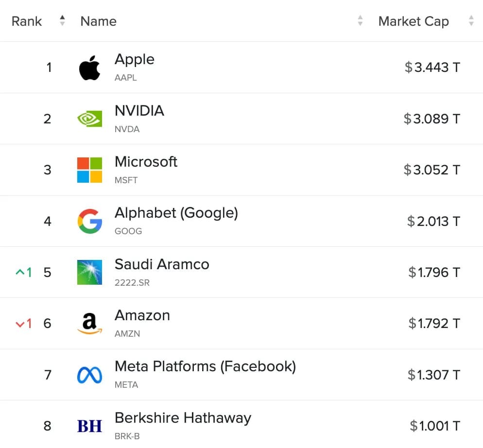Click the Berkshire Hathaway BH logo
The height and width of the screenshot is (448, 483).
pyautogui.click(x=89, y=426)
